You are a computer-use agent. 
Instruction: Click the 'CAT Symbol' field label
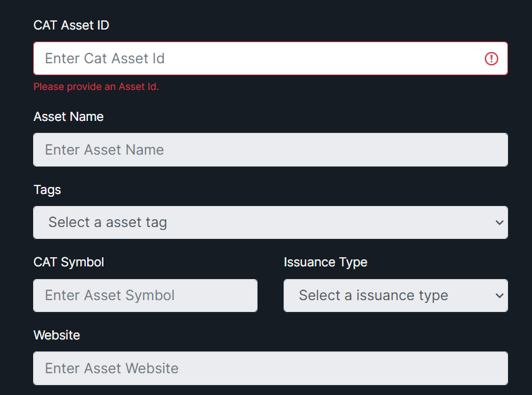tap(68, 263)
